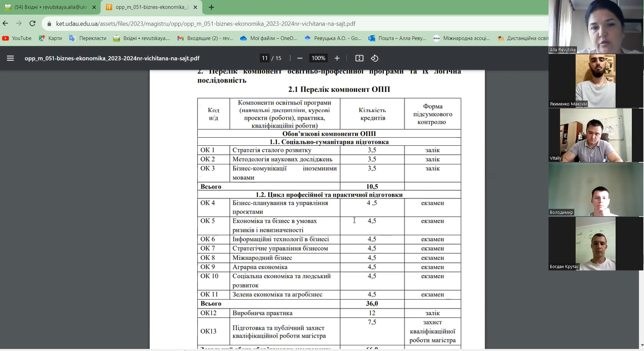
Task: Reload the PDF page
Action: coord(33,23)
